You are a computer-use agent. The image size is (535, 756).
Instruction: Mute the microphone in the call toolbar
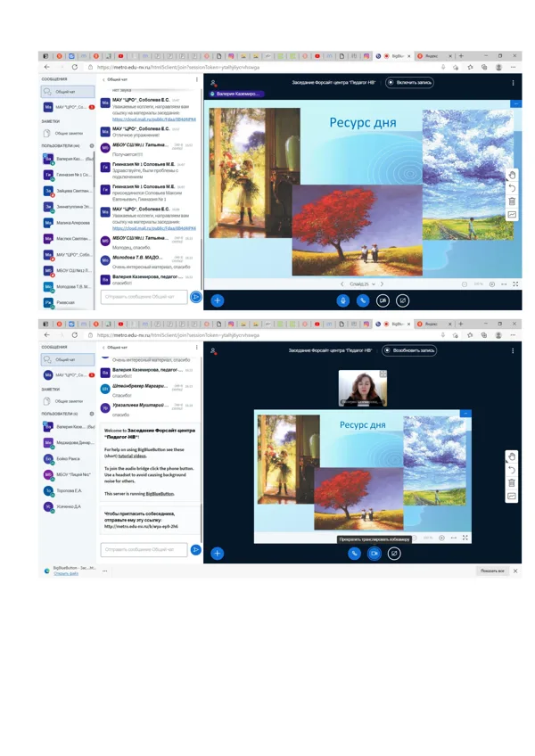point(343,300)
